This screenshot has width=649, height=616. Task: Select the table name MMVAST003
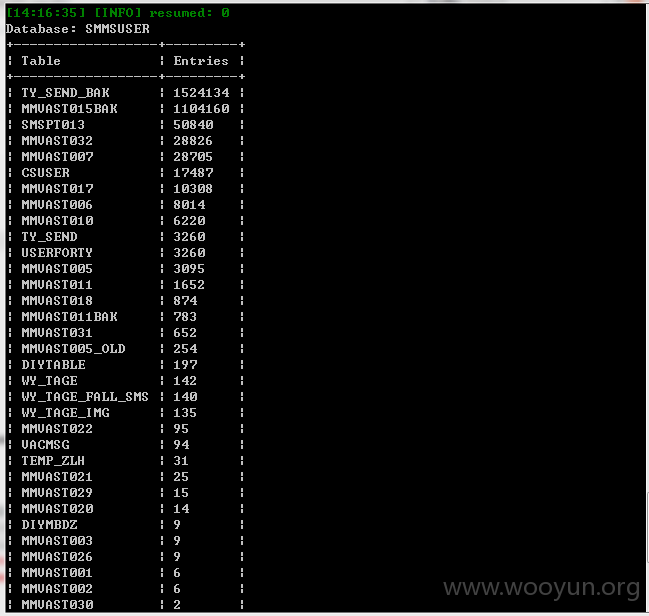point(57,541)
